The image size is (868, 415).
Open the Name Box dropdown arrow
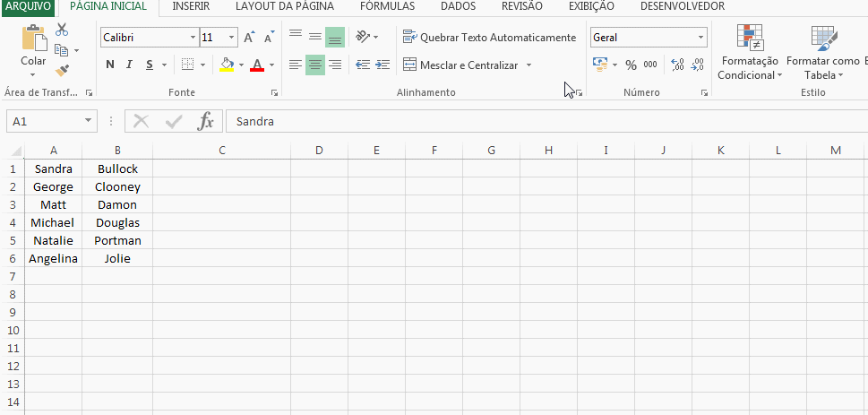[88, 121]
